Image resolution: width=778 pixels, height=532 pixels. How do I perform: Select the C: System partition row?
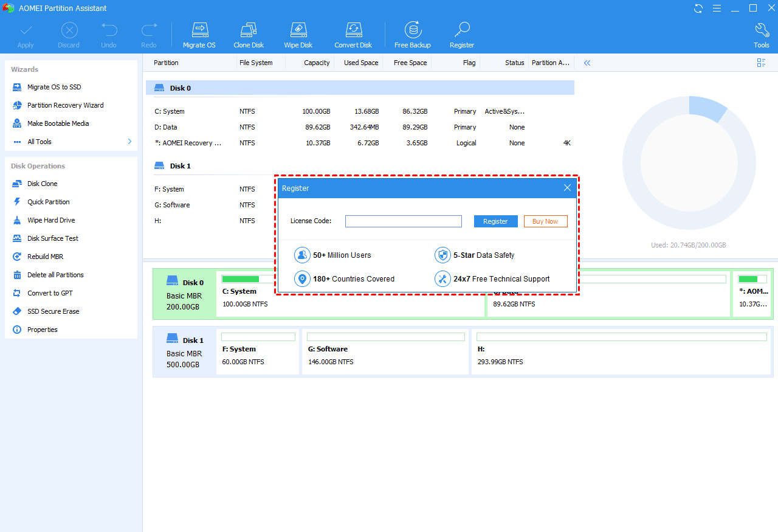coord(360,111)
